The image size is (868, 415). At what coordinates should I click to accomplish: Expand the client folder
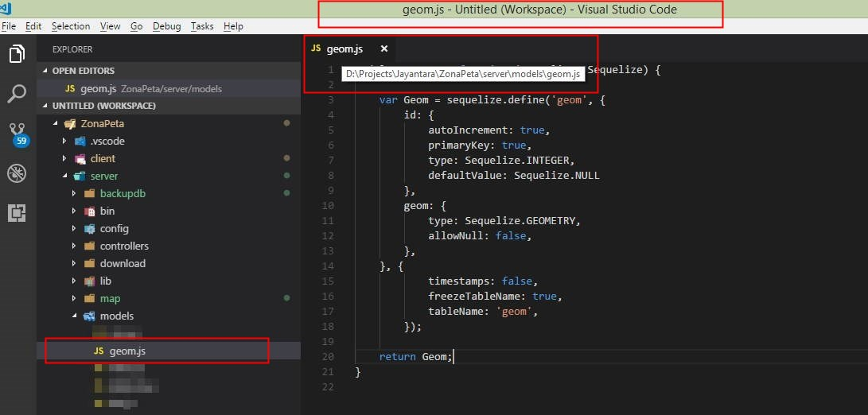coord(64,159)
